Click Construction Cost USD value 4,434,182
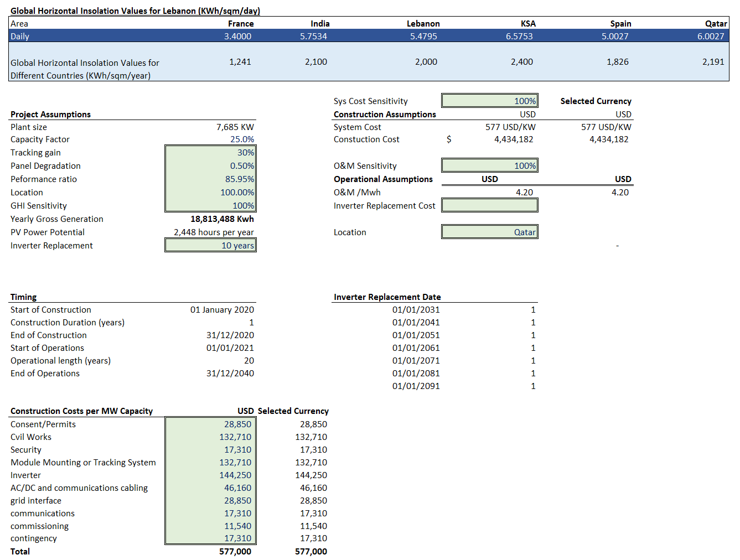The width and height of the screenshot is (740, 560). pos(514,139)
